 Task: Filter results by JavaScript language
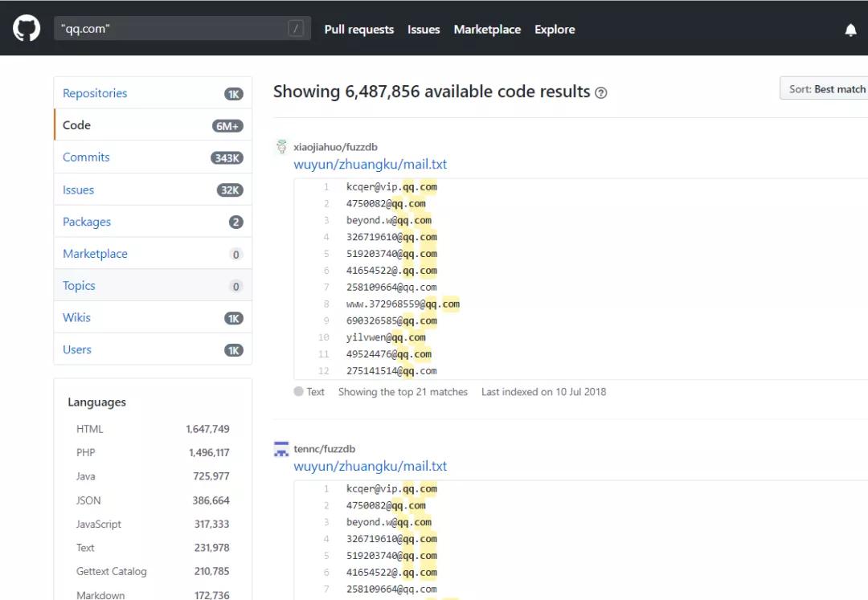click(x=99, y=524)
